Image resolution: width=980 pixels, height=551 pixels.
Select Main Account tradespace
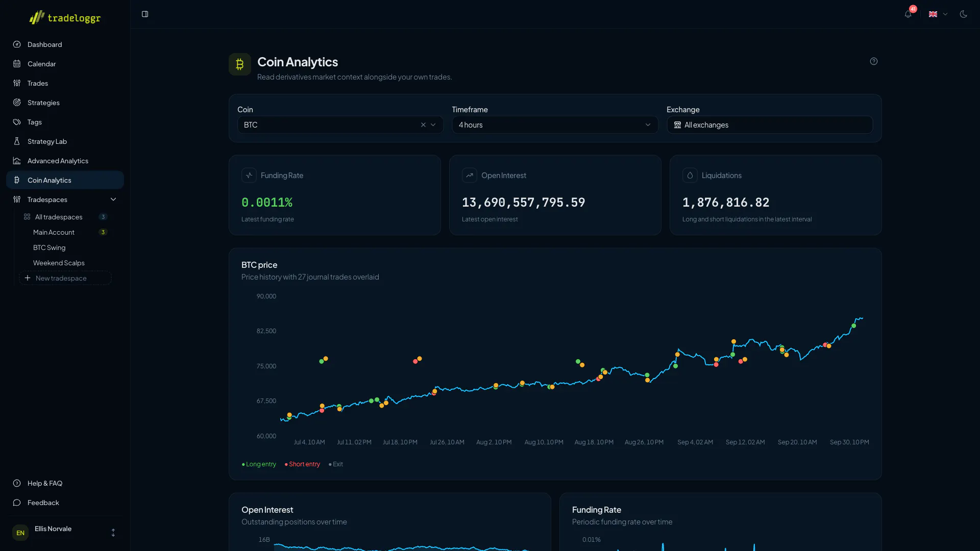coord(65,232)
